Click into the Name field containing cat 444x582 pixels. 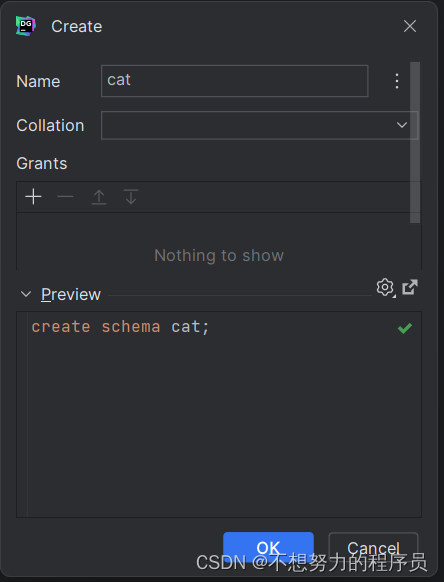pyautogui.click(x=235, y=81)
